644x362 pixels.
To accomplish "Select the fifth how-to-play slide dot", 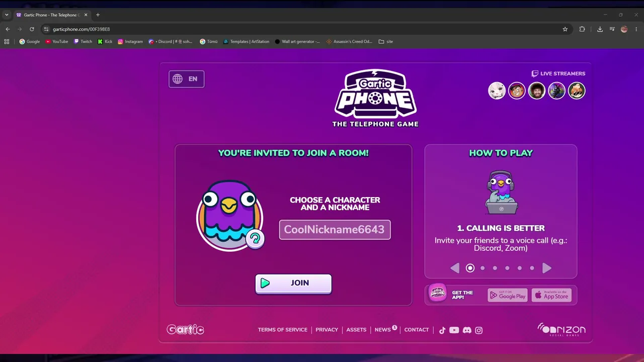I will tap(520, 268).
